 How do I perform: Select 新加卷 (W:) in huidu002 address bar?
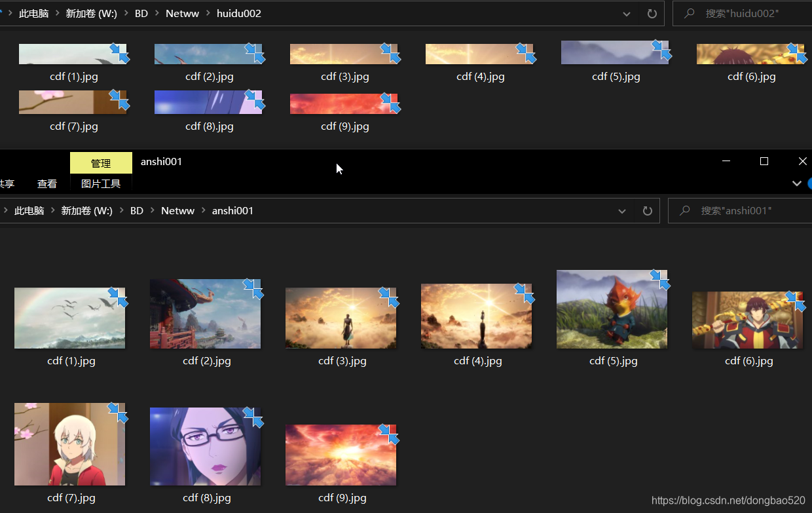(x=92, y=13)
